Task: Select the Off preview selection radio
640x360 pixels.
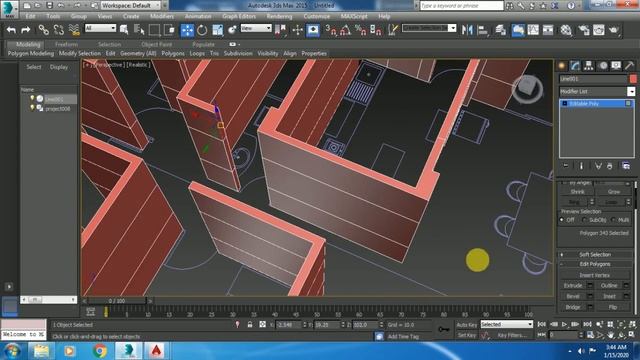Action: pyautogui.click(x=562, y=220)
